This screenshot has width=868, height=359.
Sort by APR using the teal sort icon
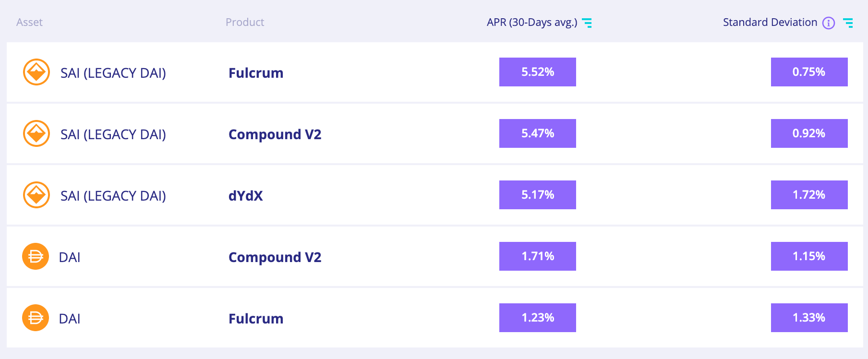pyautogui.click(x=587, y=23)
